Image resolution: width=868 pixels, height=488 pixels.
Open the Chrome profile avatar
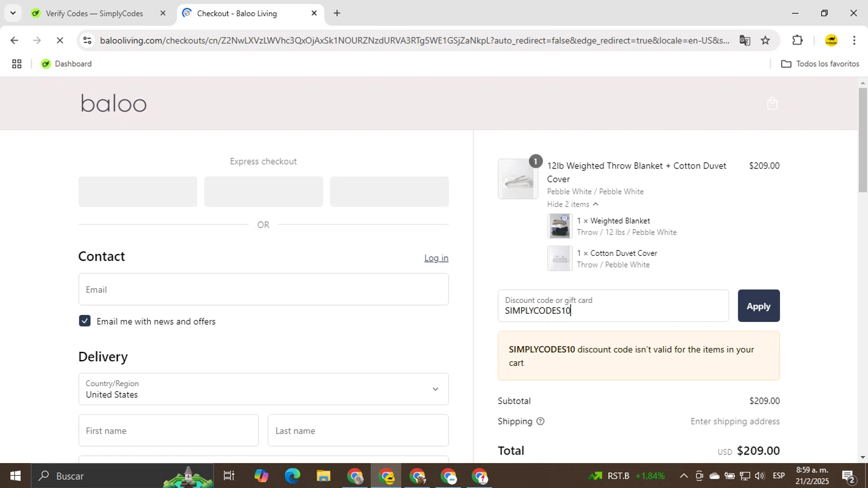click(831, 41)
